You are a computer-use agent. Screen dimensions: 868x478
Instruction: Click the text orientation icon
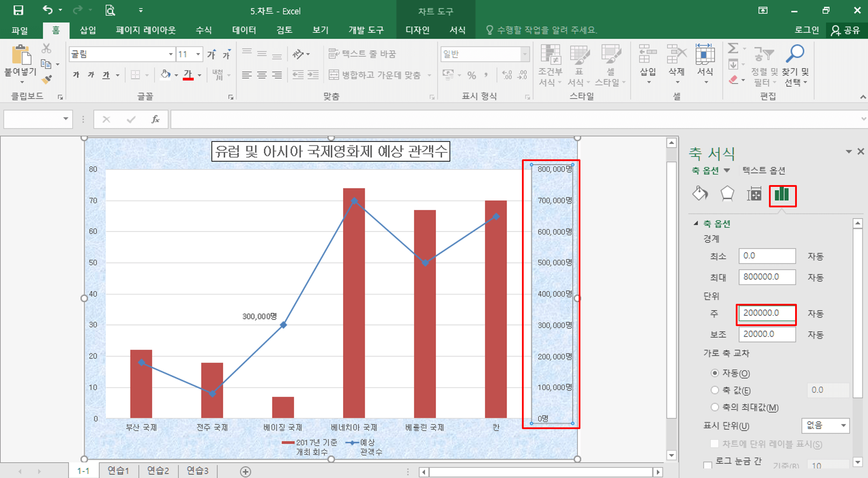tap(298, 54)
